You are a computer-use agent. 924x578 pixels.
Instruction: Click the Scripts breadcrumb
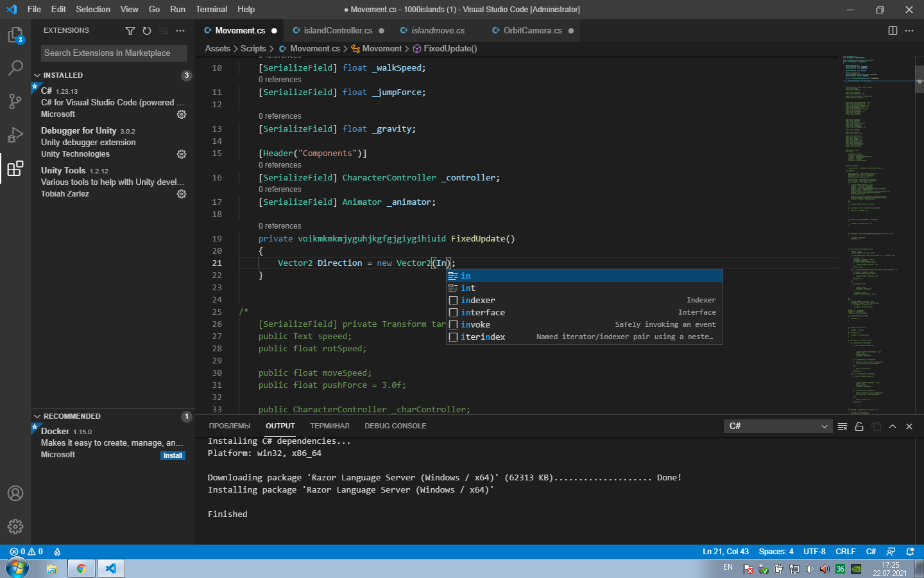click(x=253, y=49)
